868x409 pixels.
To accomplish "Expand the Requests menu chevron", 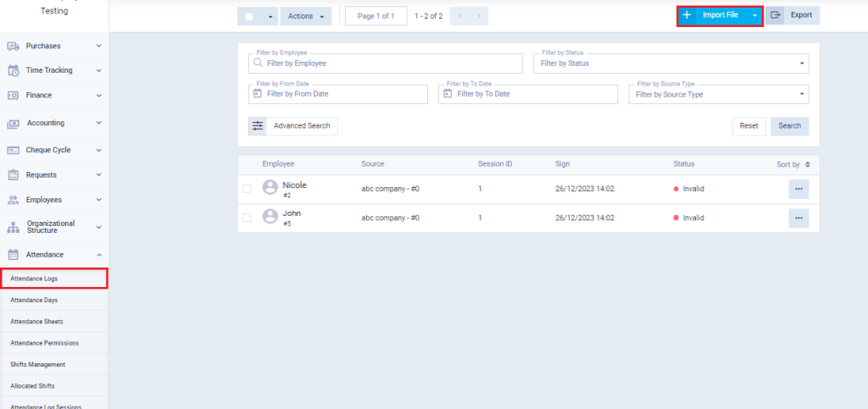I will point(98,175).
